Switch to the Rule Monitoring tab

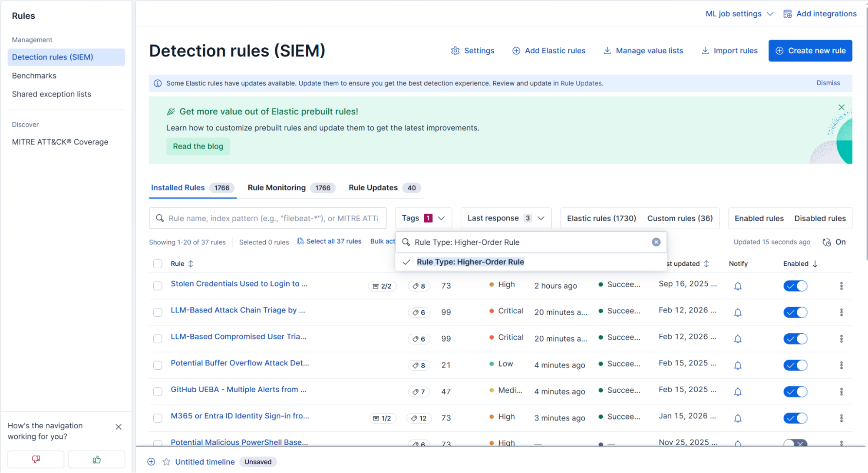[x=291, y=188]
